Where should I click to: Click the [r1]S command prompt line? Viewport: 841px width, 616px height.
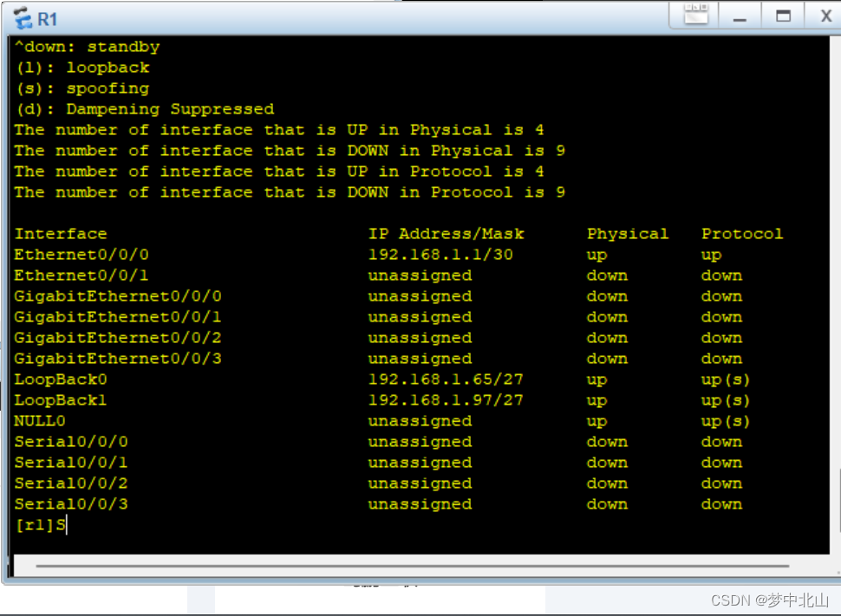coord(41,525)
